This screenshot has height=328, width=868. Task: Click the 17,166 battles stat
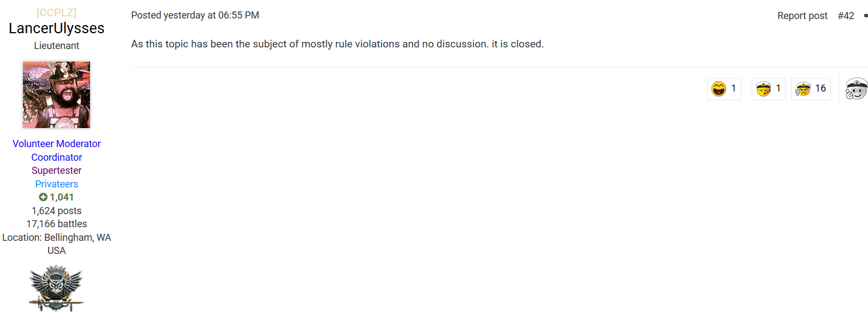56,224
